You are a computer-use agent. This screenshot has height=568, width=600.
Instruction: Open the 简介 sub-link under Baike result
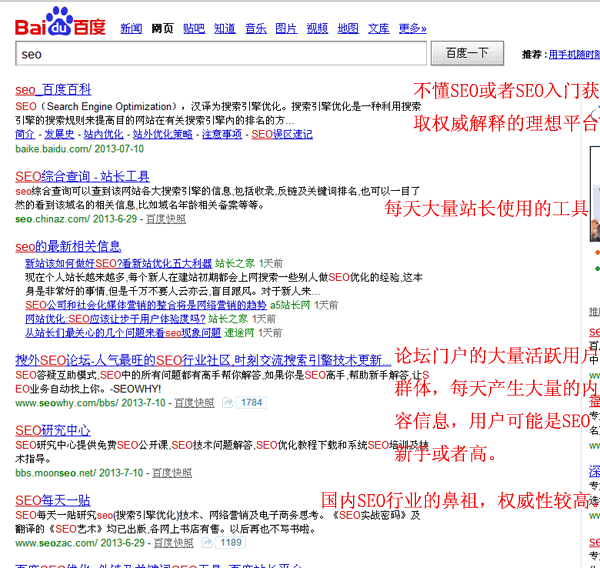25,134
